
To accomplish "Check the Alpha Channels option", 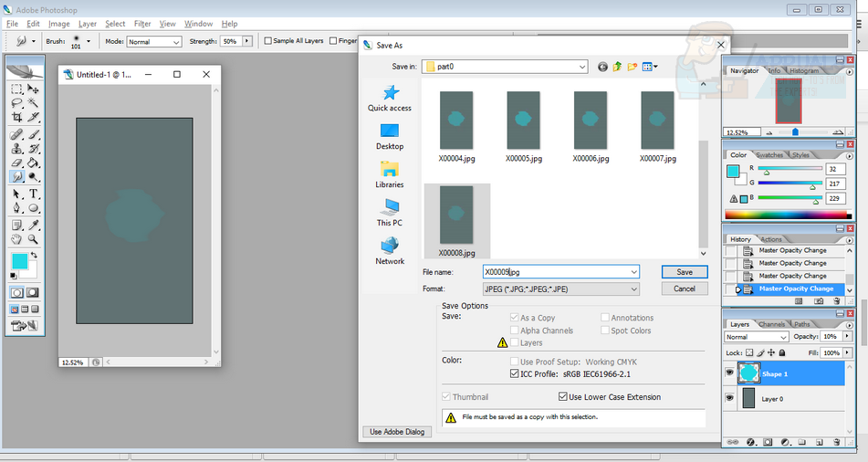I will [514, 331].
